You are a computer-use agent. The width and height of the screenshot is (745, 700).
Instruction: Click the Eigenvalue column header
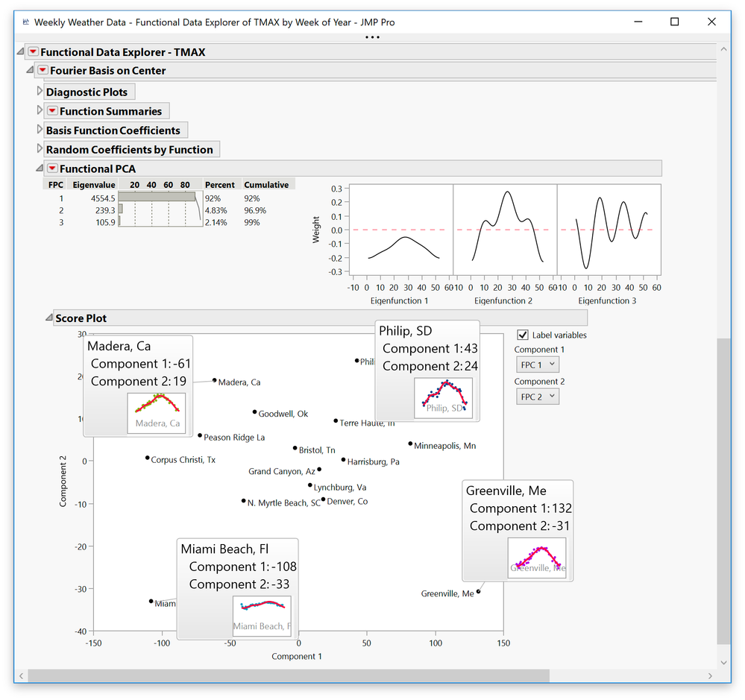[x=94, y=185]
